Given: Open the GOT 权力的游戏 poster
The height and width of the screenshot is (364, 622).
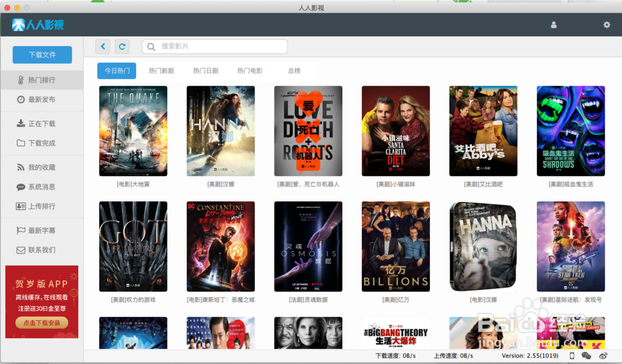Looking at the screenshot, I should [x=133, y=247].
